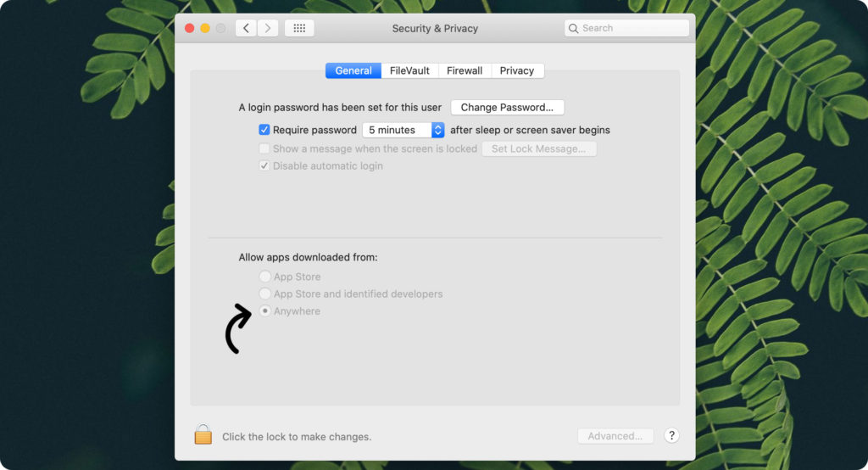Go forward with the right chevron button
This screenshot has width=868, height=470.
[268, 28]
